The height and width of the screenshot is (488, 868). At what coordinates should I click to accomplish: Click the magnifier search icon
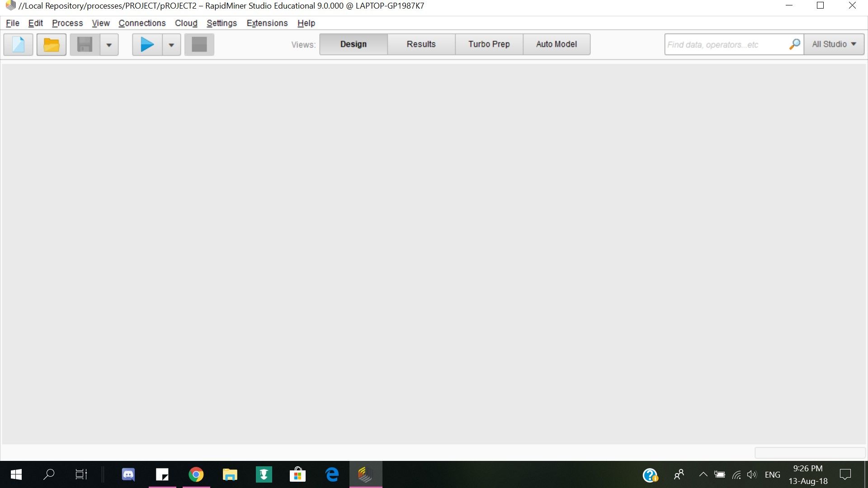(794, 44)
